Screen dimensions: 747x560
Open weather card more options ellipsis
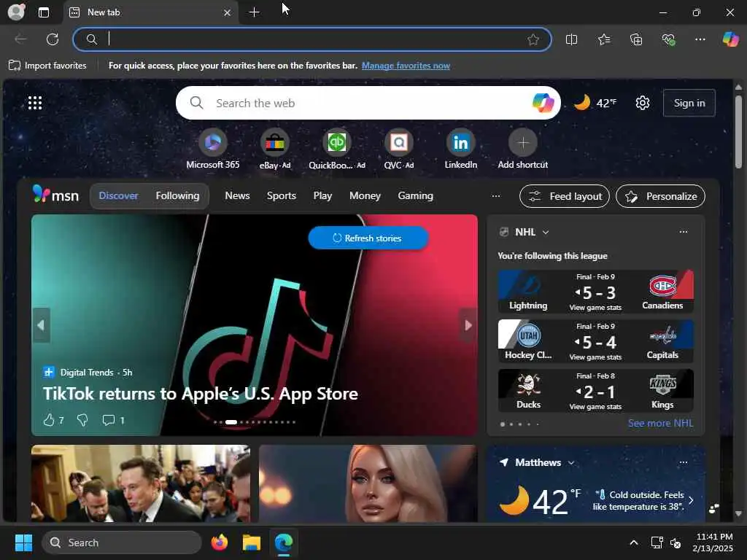click(x=683, y=462)
